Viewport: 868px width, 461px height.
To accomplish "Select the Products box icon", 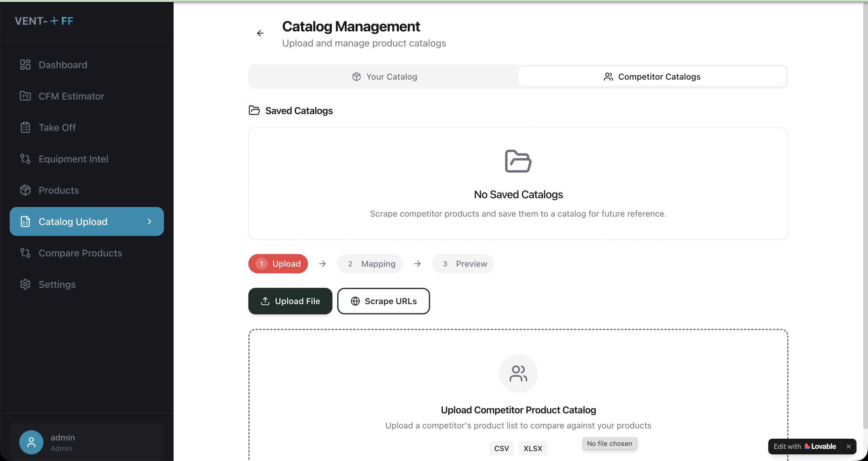I will pos(25,190).
